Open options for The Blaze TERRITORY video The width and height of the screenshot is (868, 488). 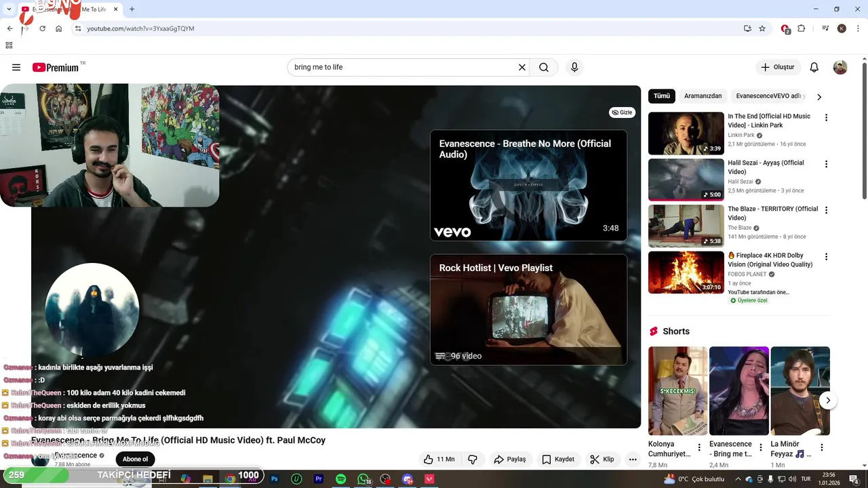(826, 210)
